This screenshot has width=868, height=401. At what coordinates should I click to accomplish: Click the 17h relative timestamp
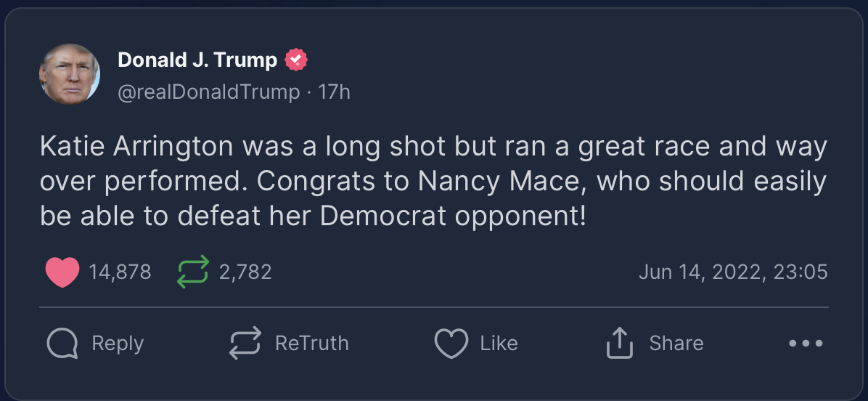tap(334, 92)
